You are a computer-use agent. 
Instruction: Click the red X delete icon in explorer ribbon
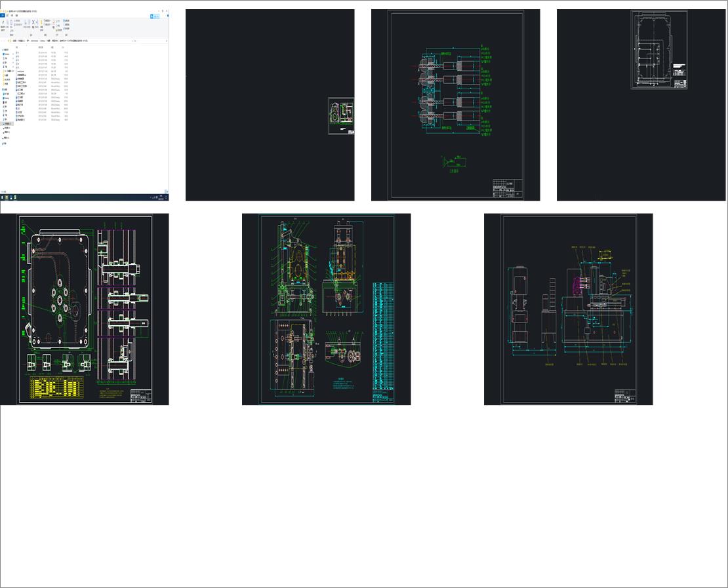coord(33,22)
